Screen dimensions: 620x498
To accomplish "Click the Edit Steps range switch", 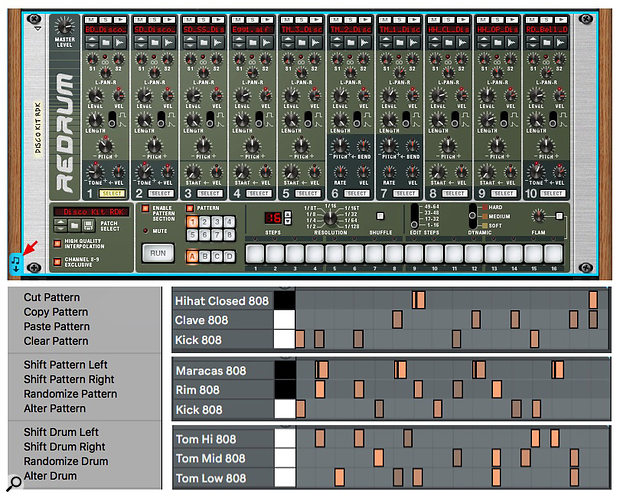I will pyautogui.click(x=414, y=216).
